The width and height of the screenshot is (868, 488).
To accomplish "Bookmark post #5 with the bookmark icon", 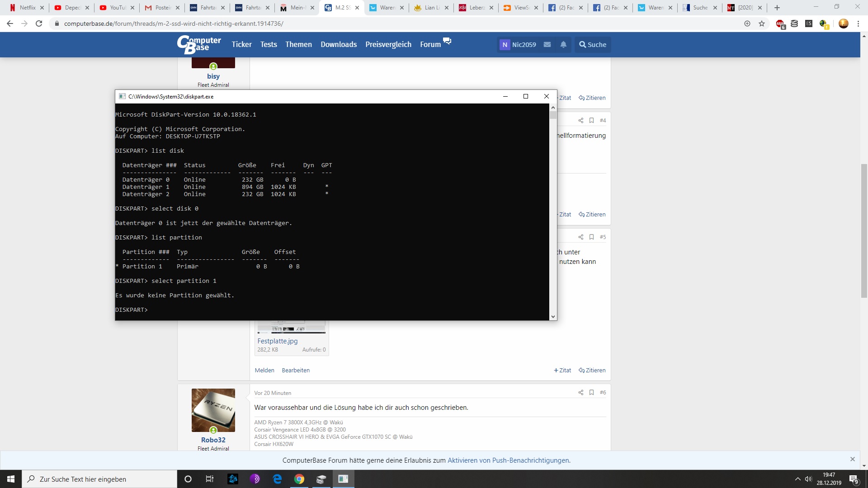I will point(591,237).
